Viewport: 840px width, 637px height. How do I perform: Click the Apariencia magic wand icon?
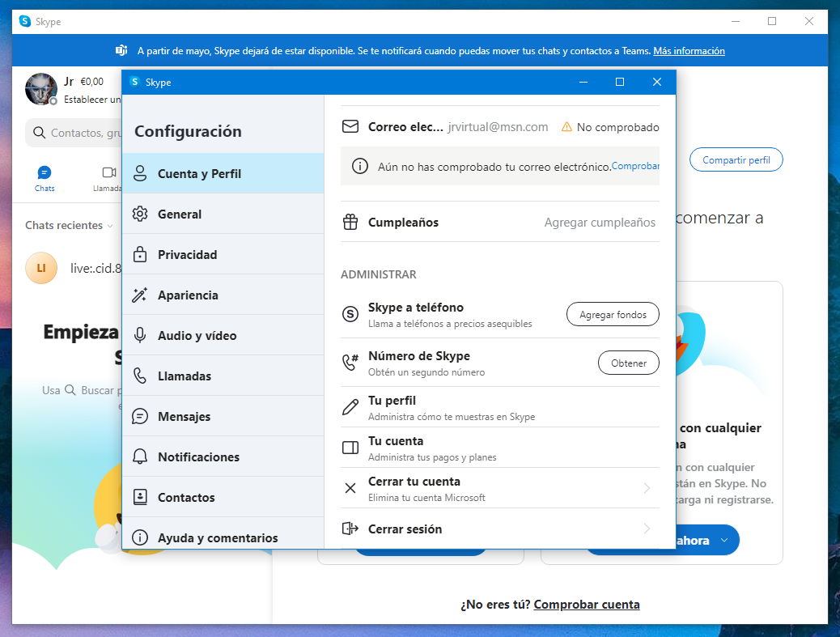140,295
